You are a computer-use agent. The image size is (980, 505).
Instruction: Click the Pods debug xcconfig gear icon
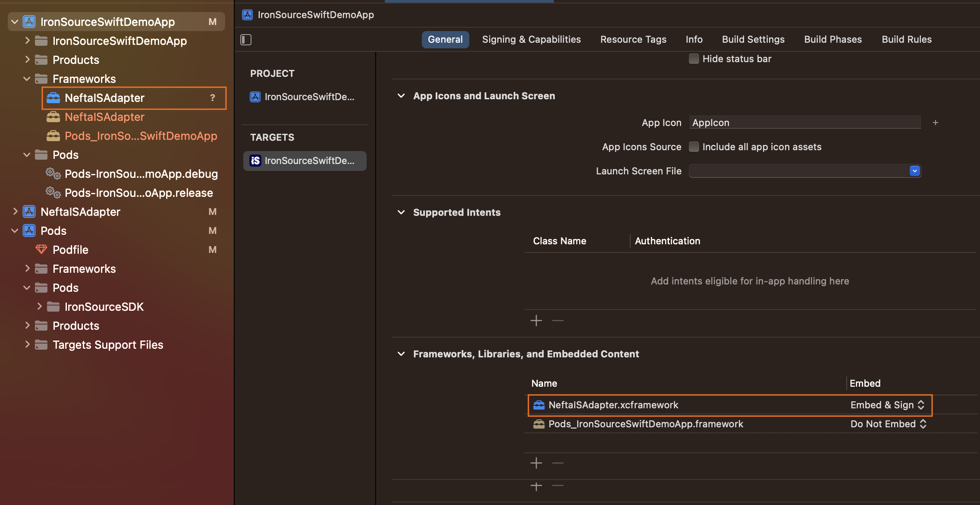point(53,174)
